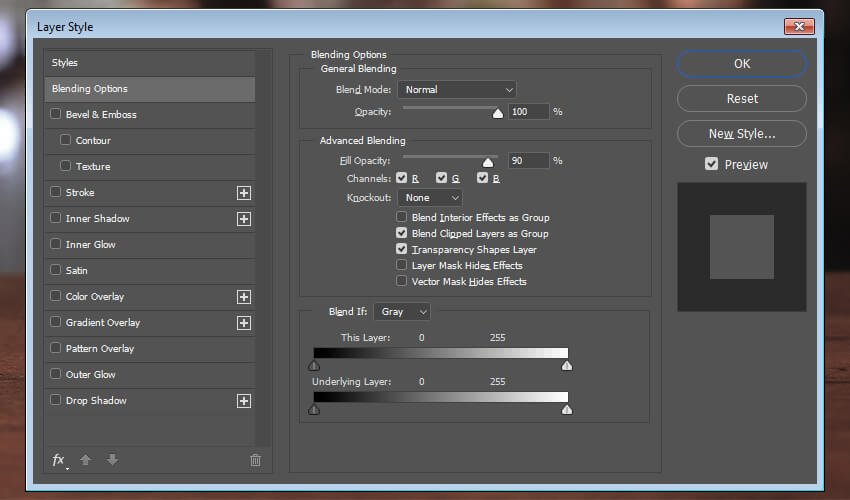Click the New Style button
Viewport: 850px width, 500px height.
742,133
